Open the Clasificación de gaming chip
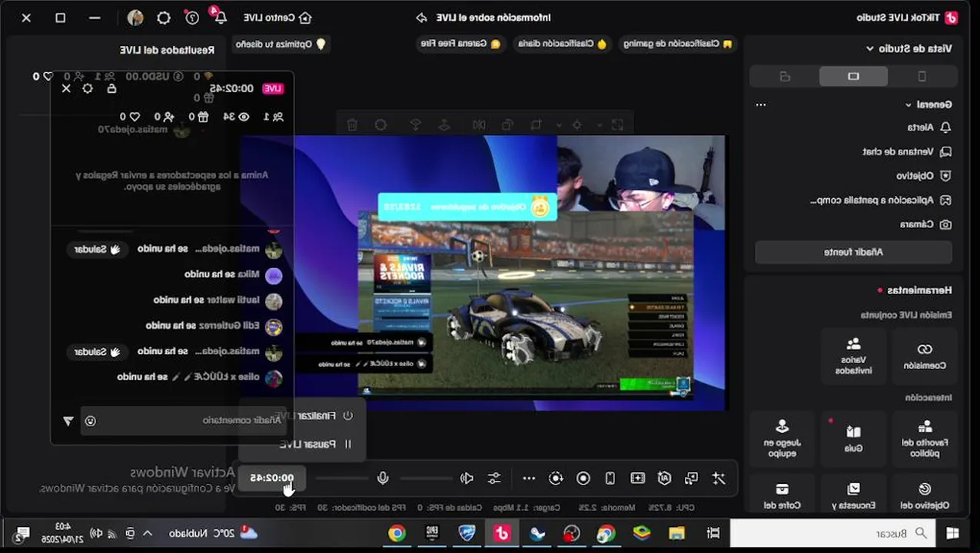This screenshot has height=553, width=980. pos(677,44)
